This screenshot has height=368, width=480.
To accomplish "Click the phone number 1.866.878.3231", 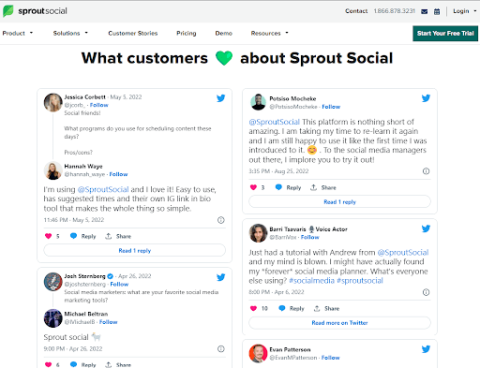I will pyautogui.click(x=394, y=11).
